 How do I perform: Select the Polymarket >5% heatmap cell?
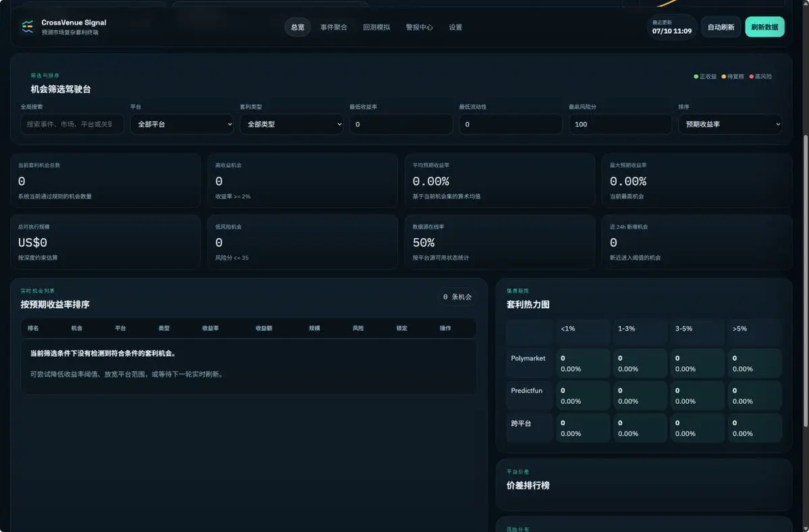coord(755,363)
